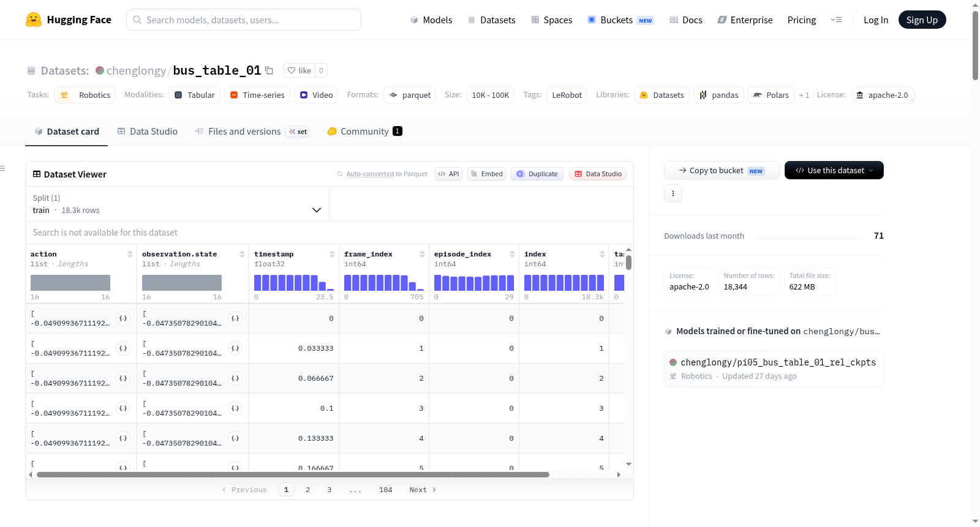Go to the Next table page
The width and height of the screenshot is (980, 527).
(x=423, y=490)
